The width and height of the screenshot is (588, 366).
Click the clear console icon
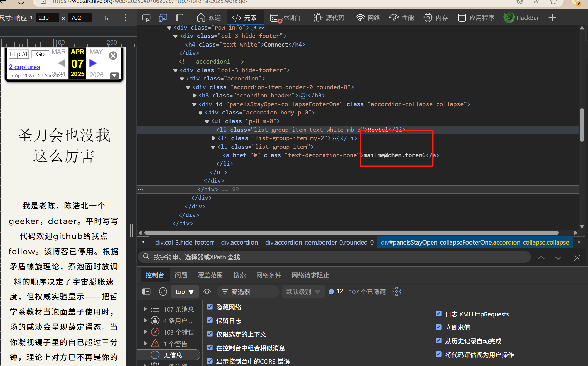coord(163,292)
